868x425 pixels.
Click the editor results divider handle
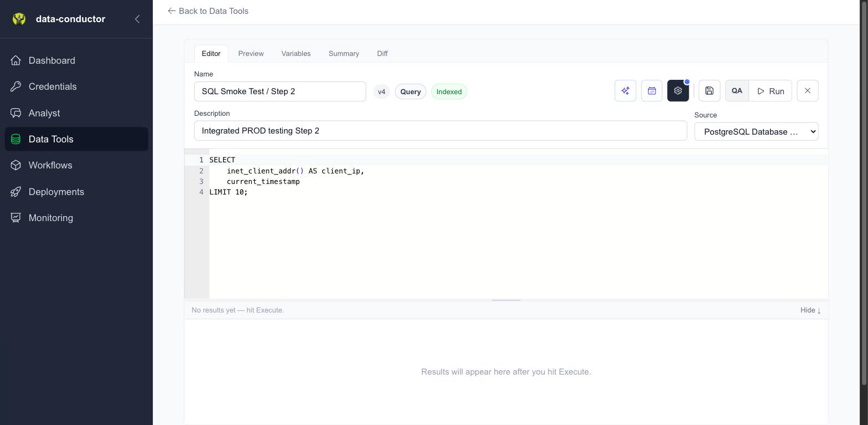tap(506, 300)
